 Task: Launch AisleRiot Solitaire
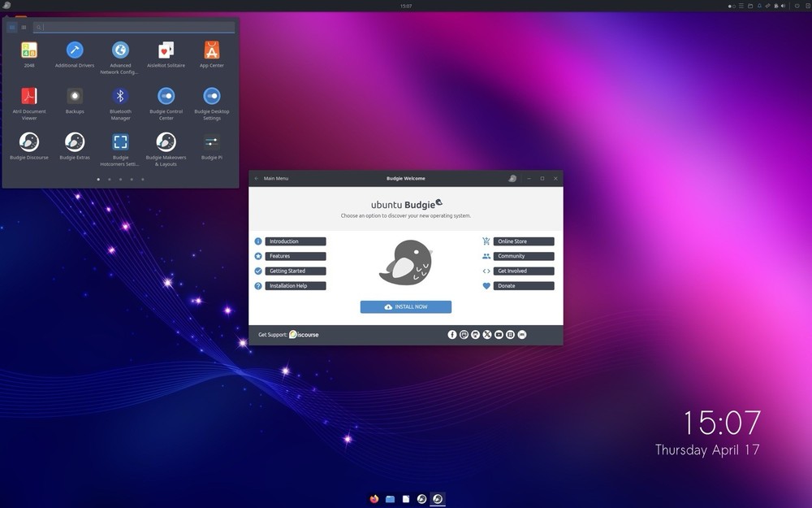(166, 50)
